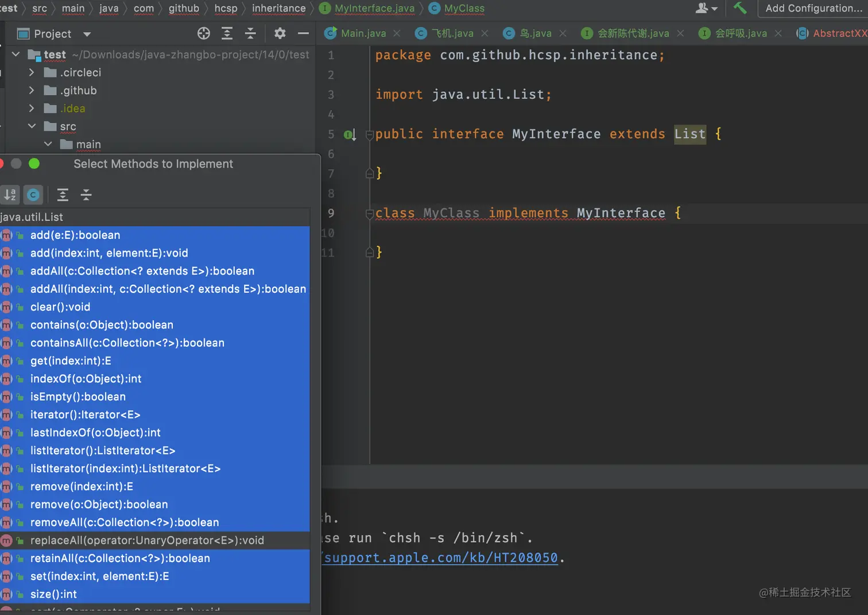Screen dimensions: 868x615
Task: Open the Project view dropdown
Action: [87, 34]
